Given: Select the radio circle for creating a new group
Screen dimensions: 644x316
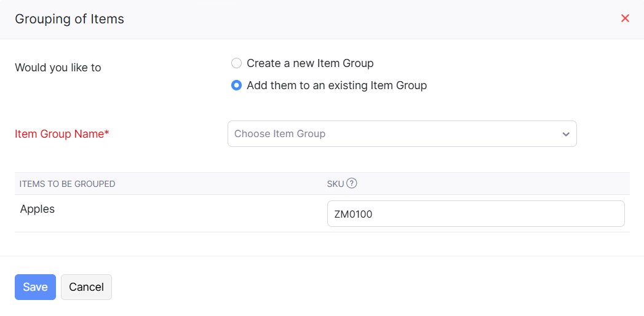Looking at the screenshot, I should point(236,63).
